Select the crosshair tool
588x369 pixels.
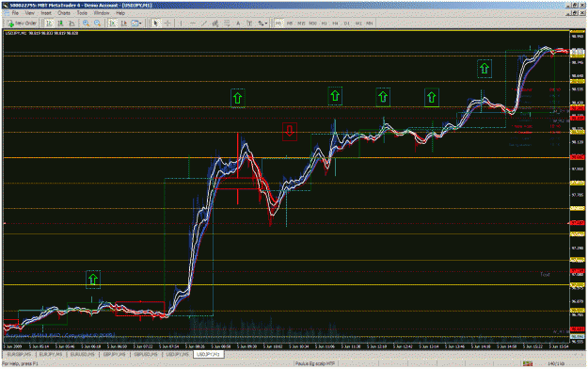(167, 24)
